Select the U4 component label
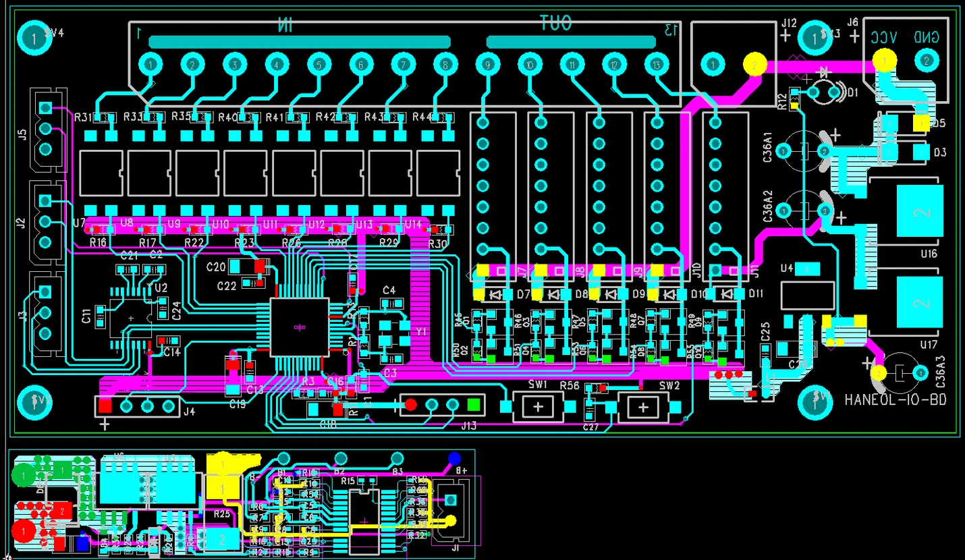965x560 pixels. point(786,268)
